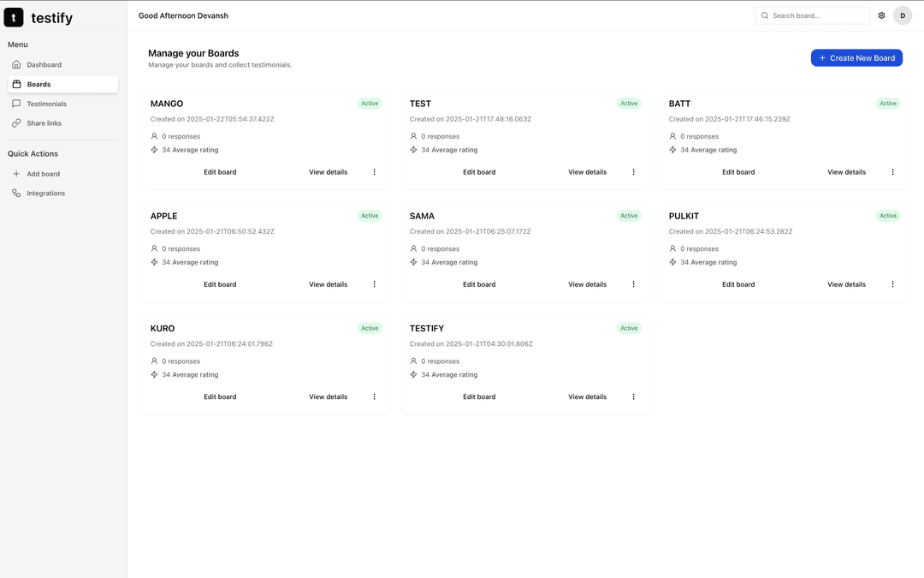Toggle the Active badge on the MANGO board
Image resolution: width=924 pixels, height=578 pixels.
tap(370, 103)
